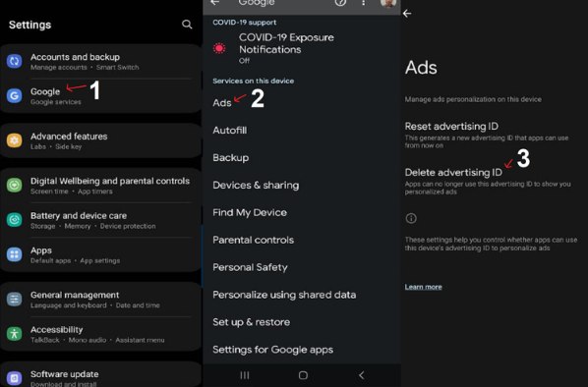This screenshot has height=387, width=588.
Task: Open COVID-19 Exposure Notifications
Action: (x=302, y=48)
